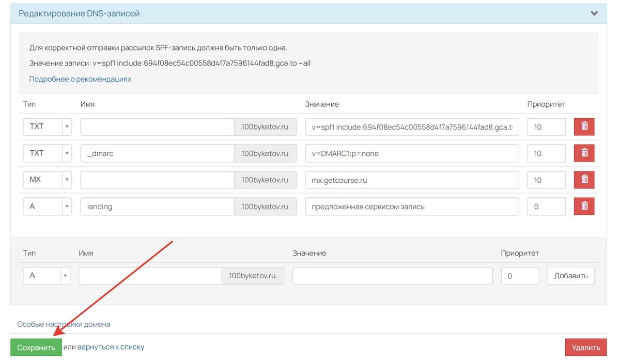Image resolution: width=620 pixels, height=364 pixels.
Task: Click the domain suffix beside the landing name
Action: tap(266, 207)
